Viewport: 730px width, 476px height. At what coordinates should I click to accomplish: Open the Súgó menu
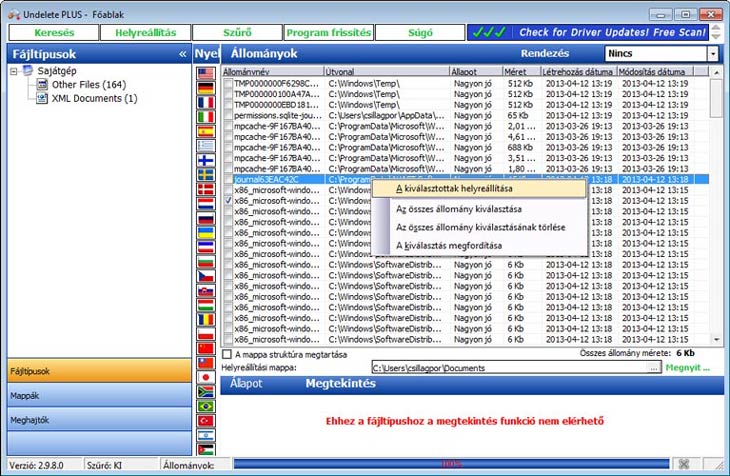point(420,33)
